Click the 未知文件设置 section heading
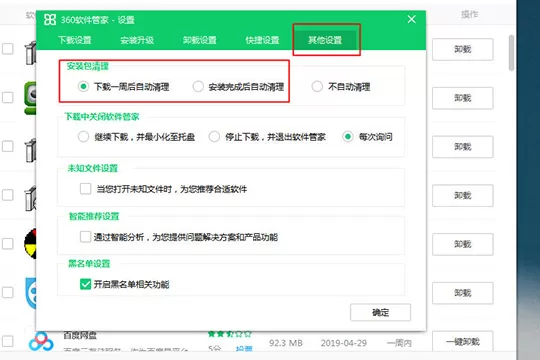The height and width of the screenshot is (360, 540). coord(93,168)
